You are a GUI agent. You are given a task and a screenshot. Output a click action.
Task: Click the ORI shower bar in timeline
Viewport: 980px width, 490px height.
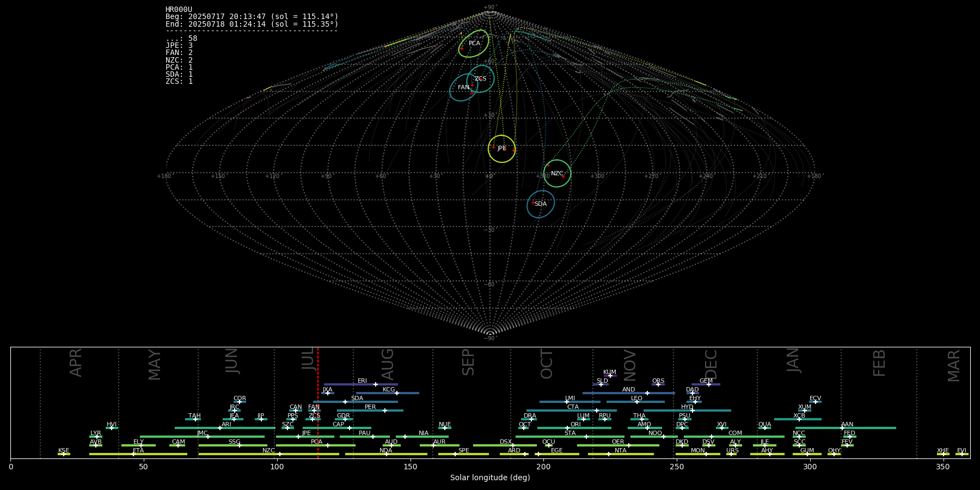coord(574,428)
